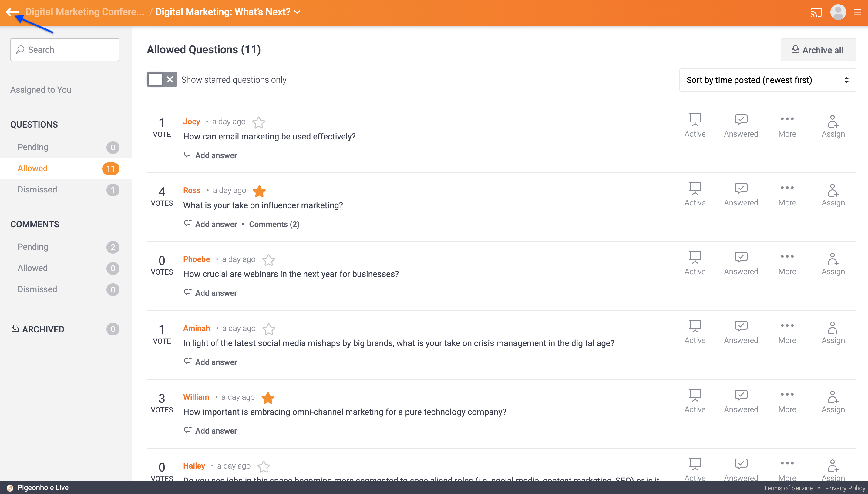The height and width of the screenshot is (494, 868).
Task: Click the Search input field
Action: (65, 49)
